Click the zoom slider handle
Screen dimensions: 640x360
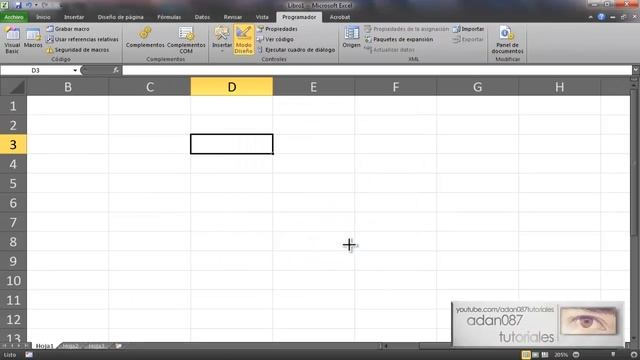coord(613,355)
